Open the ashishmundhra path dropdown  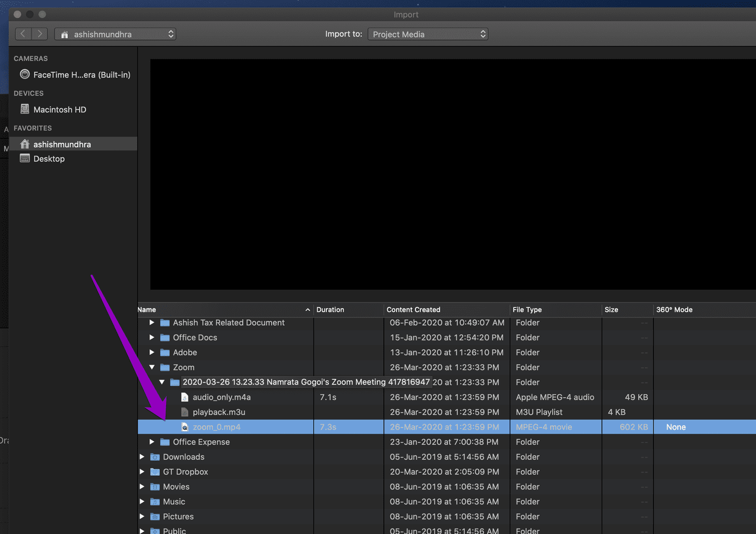click(115, 34)
